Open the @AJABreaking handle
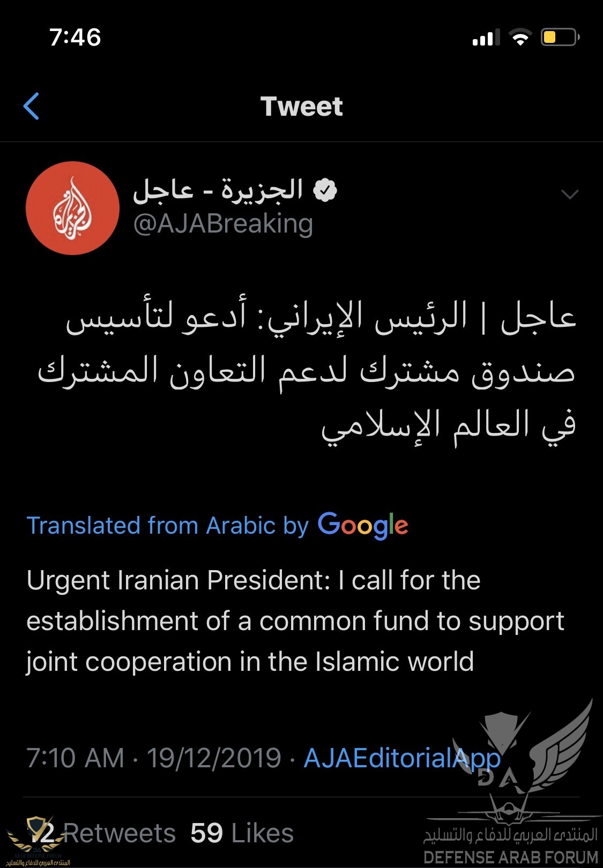Screen dimensions: 603x868 pos(222,224)
